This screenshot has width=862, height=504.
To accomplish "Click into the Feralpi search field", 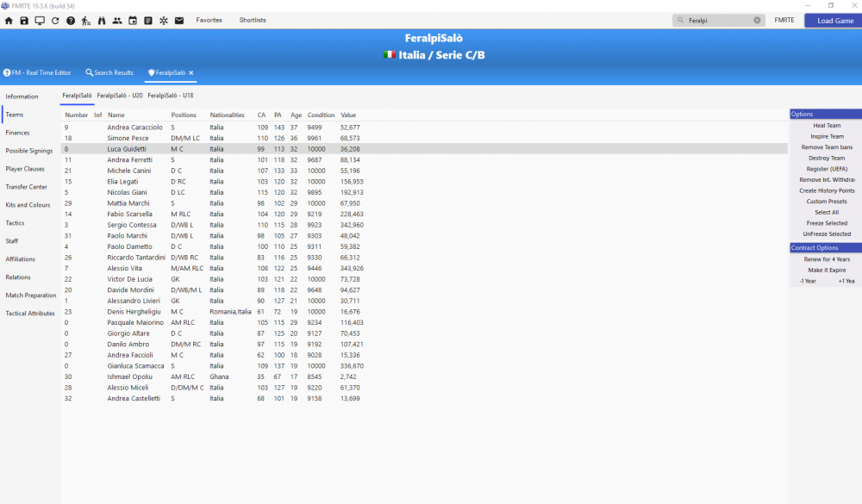I will [x=719, y=21].
